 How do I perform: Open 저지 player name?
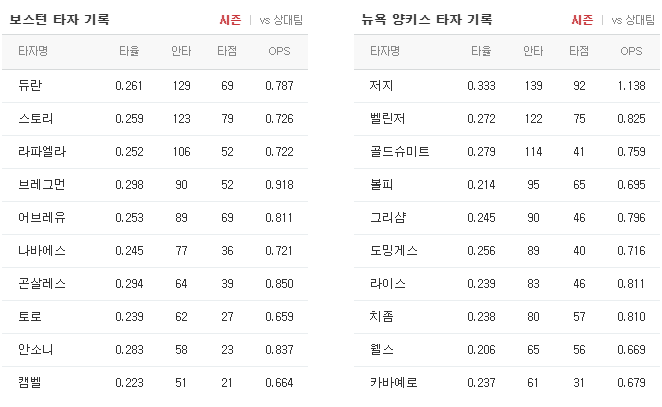point(382,86)
